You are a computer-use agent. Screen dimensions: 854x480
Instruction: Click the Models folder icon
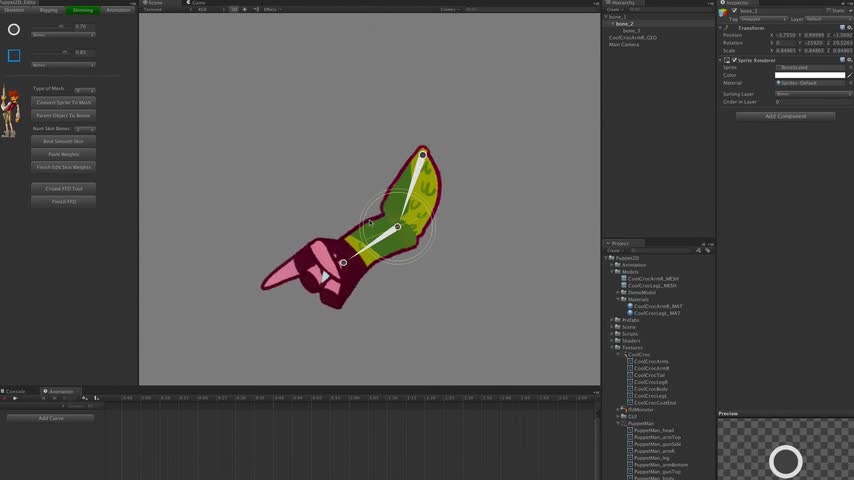618,271
